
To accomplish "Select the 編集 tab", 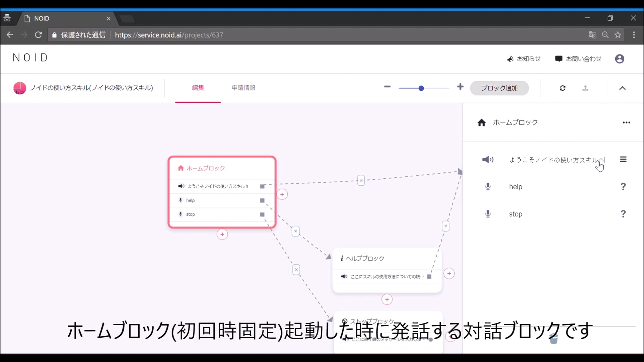I will pyautogui.click(x=198, y=88).
